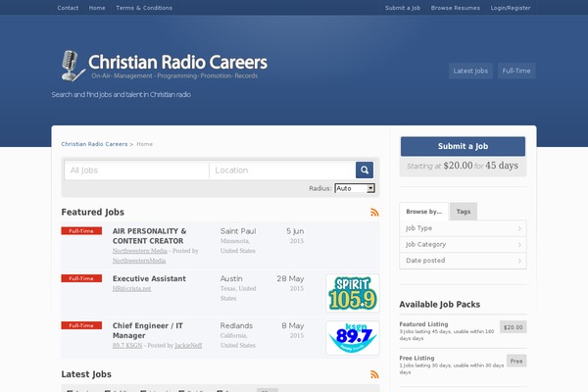The image size is (588, 392).
Task: Expand the Job Category browse option
Action: pos(463,245)
